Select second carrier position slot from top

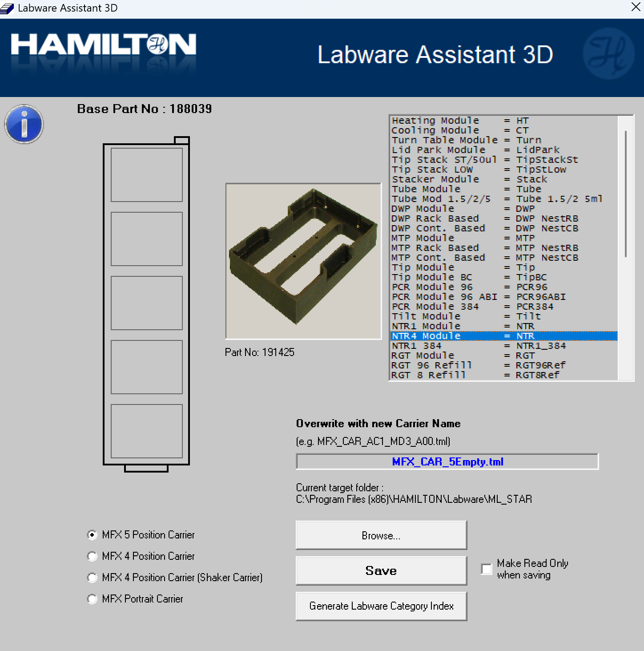click(x=147, y=239)
